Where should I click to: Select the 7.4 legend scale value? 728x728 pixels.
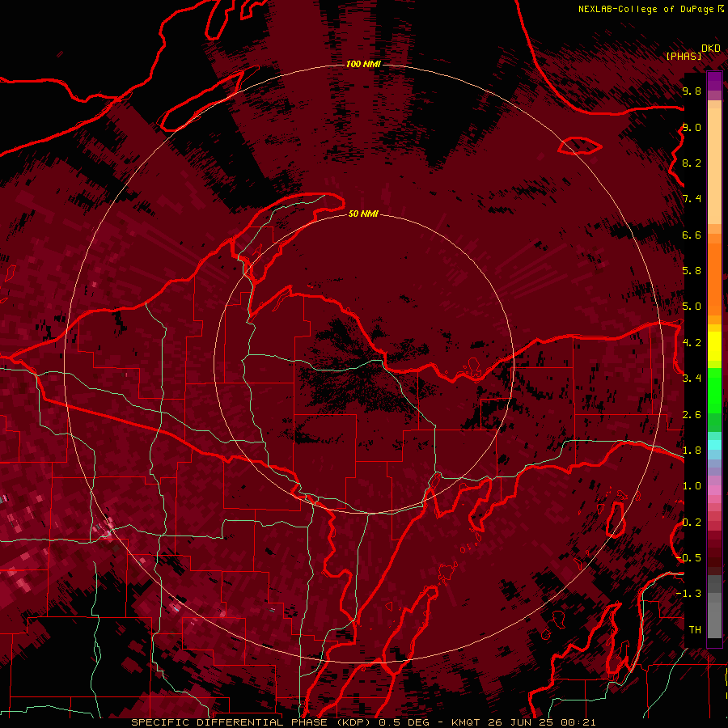(x=692, y=199)
